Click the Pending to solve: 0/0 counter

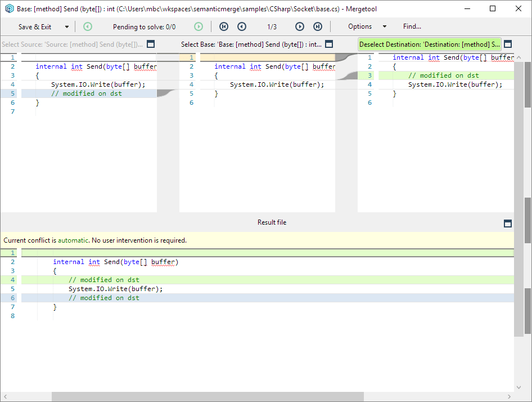click(x=144, y=27)
